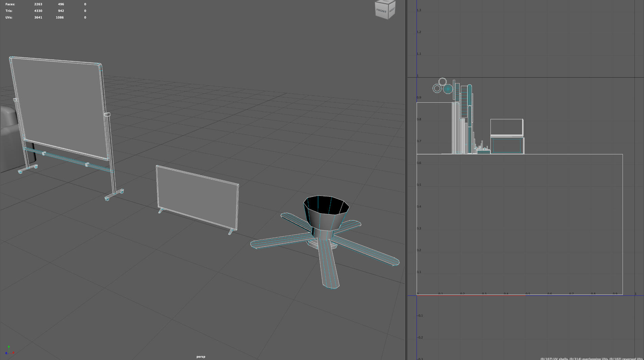Click the Y axis on the axis gizmo
644x360 pixels.
tap(9, 346)
